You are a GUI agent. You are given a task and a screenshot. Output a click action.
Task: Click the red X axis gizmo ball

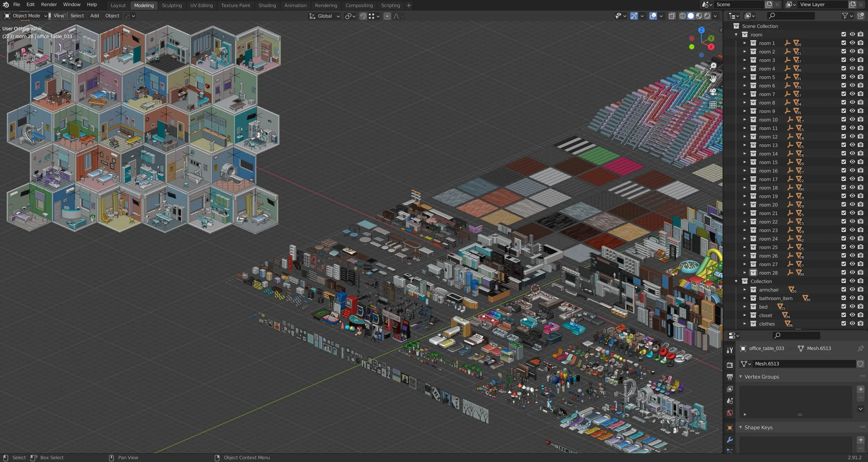[x=711, y=47]
